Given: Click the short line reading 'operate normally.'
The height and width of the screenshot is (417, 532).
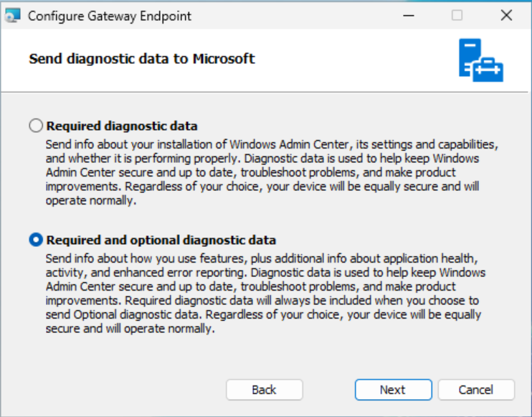Looking at the screenshot, I should pyautogui.click(x=91, y=201).
